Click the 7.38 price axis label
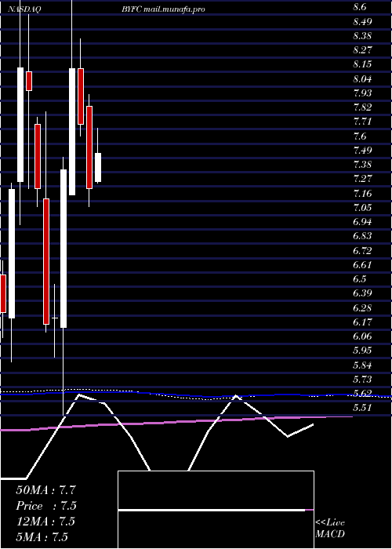Viewport: 392px width, 549px height. click(362, 164)
